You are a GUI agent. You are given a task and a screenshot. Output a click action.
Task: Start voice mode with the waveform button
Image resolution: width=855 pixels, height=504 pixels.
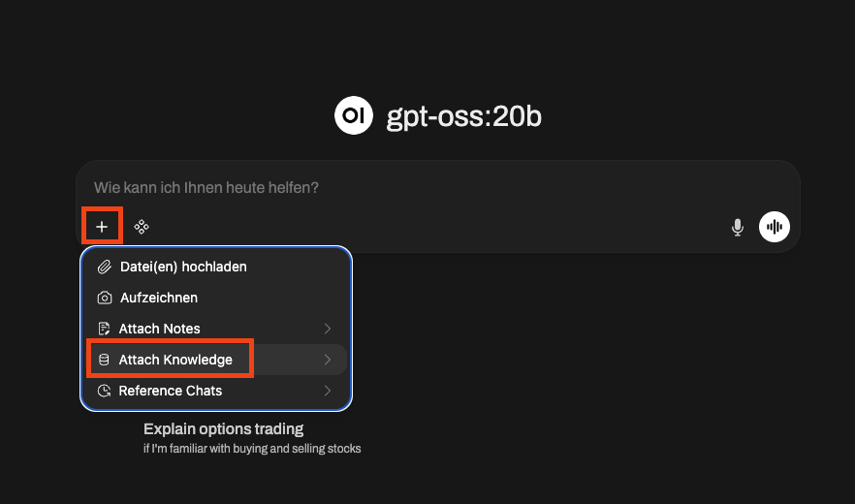click(x=775, y=227)
